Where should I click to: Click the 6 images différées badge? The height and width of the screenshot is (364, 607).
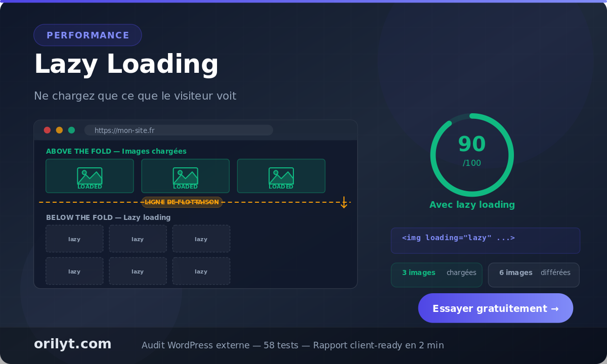534,275
